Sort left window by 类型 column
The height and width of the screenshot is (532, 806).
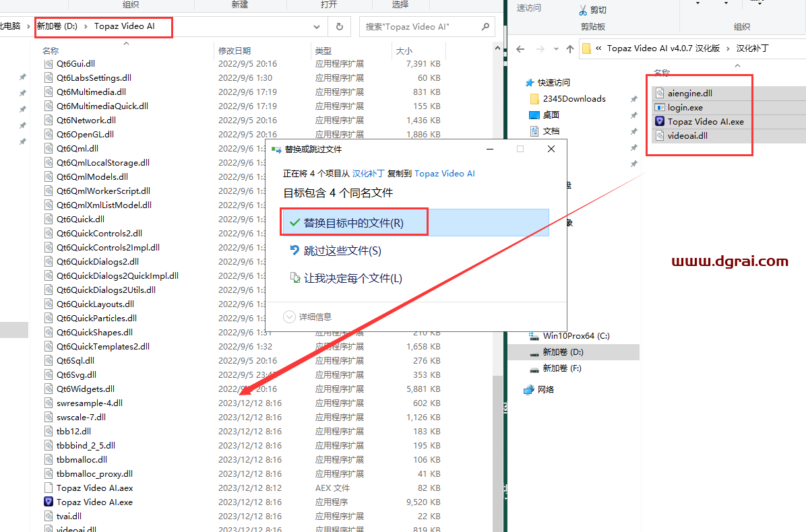coord(323,51)
